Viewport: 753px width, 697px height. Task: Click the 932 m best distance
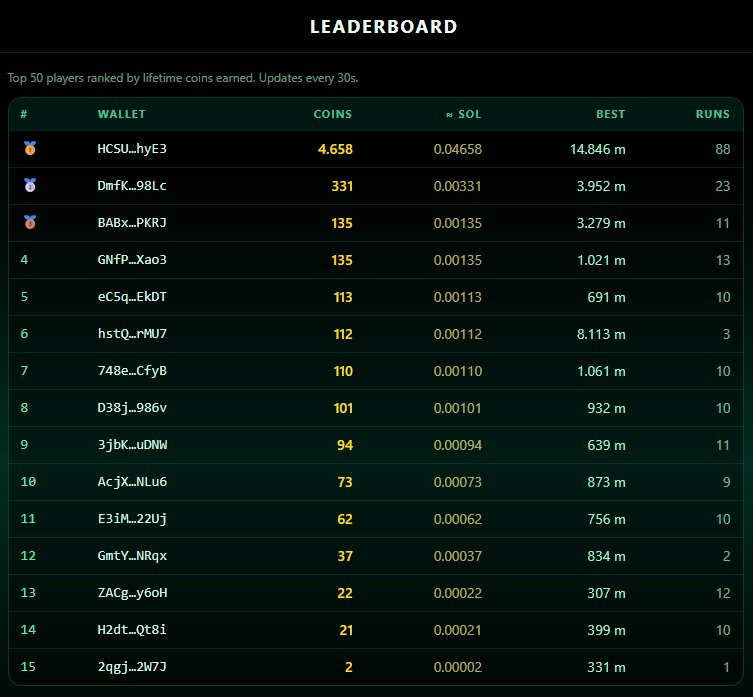click(606, 408)
